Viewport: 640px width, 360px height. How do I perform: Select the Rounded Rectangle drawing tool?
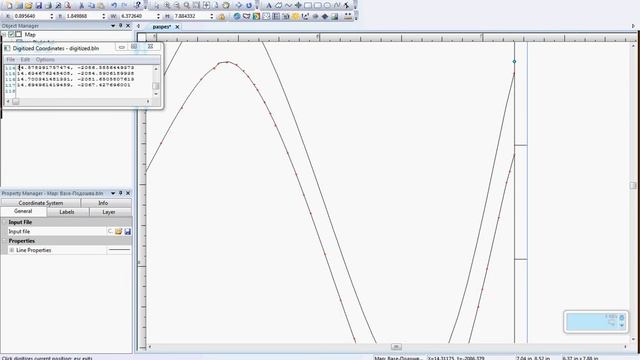click(x=318, y=5)
